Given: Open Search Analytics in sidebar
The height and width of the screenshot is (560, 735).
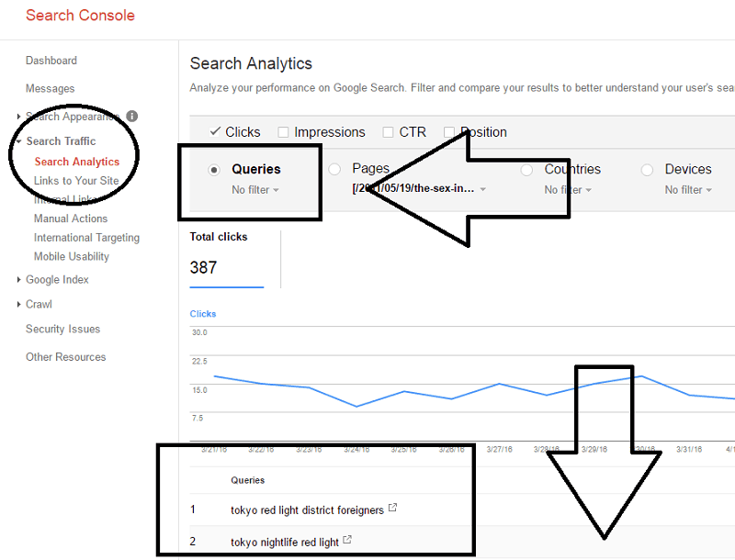Looking at the screenshot, I should (x=77, y=162).
